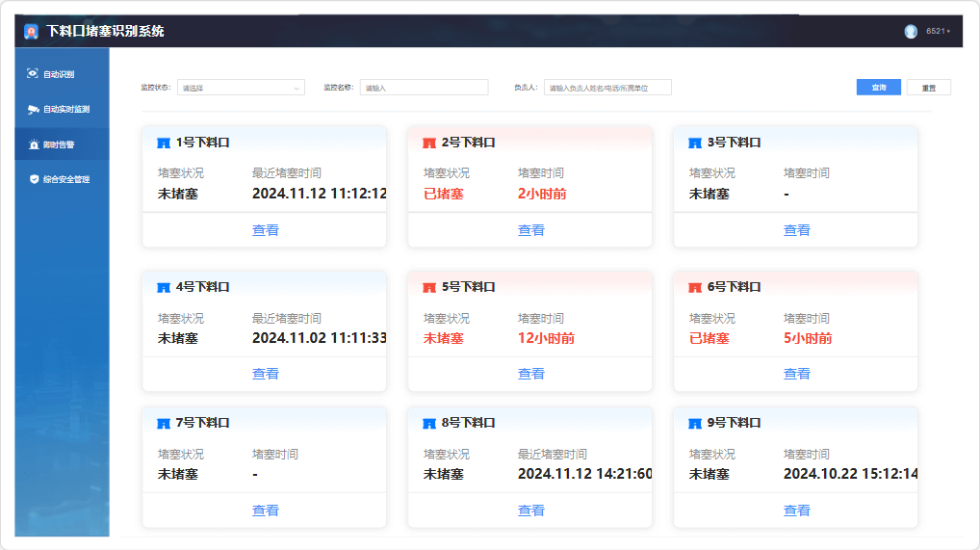Click the 综合安全管理 shield icon
Screen dimensions: 980x550
click(x=34, y=179)
